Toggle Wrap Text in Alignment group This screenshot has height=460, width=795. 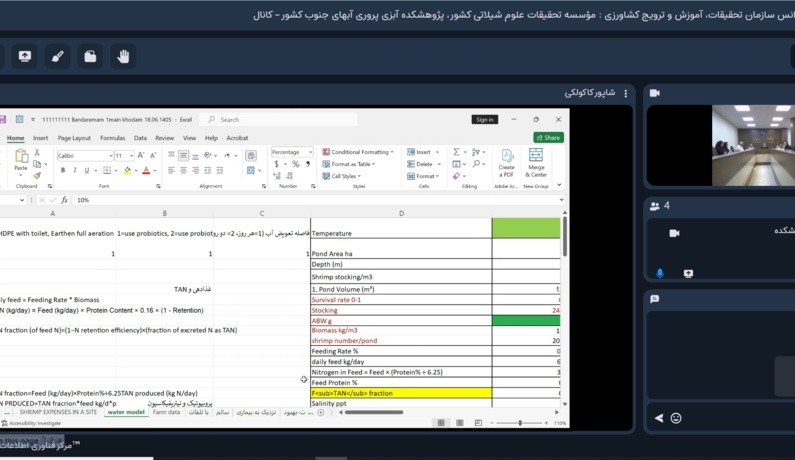click(x=250, y=155)
